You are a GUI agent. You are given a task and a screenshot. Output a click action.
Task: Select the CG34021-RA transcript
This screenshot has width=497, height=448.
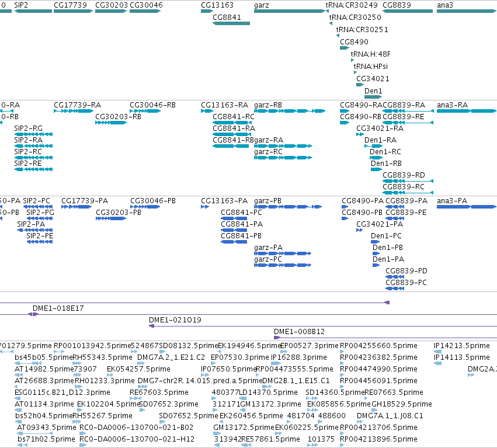click(360, 134)
